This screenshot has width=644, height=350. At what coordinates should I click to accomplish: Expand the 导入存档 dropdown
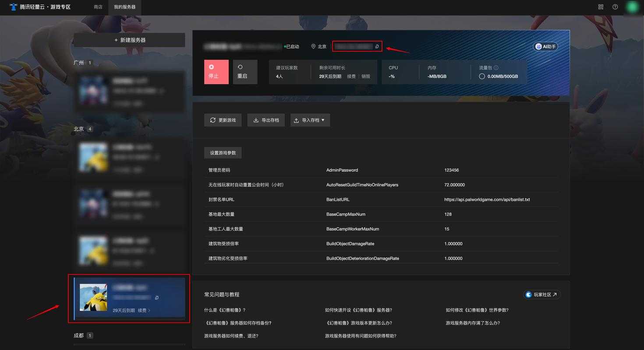coord(310,120)
